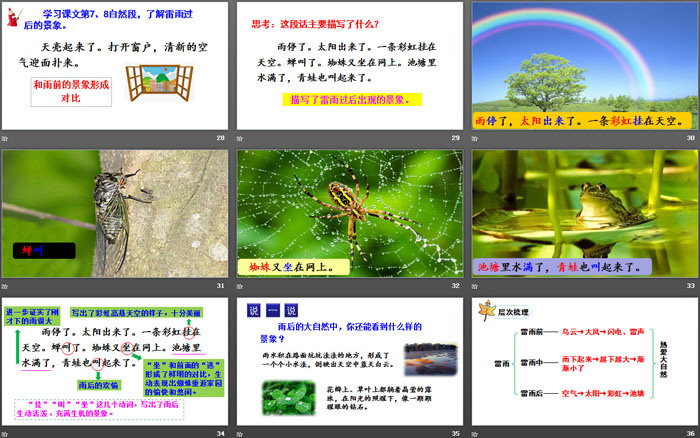Click animation star icon under slide 36
This screenshot has width=700, height=438.
(x=475, y=434)
